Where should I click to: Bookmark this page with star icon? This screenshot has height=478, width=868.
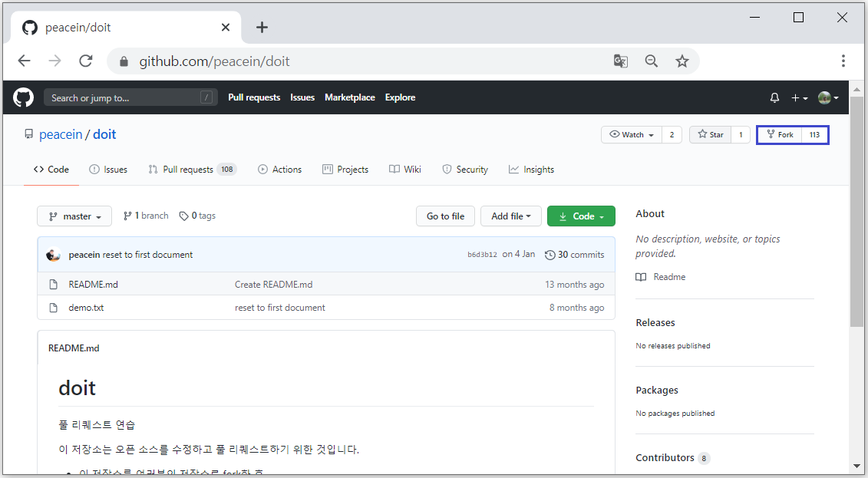682,61
